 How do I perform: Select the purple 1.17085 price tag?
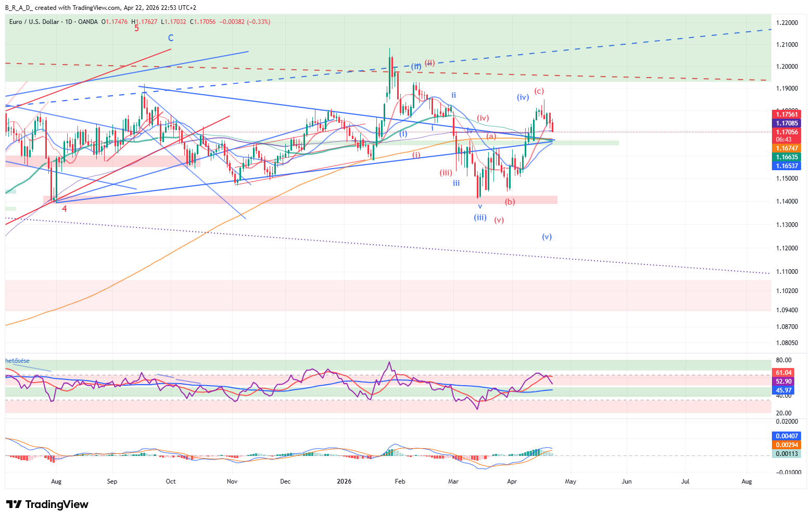(786, 123)
